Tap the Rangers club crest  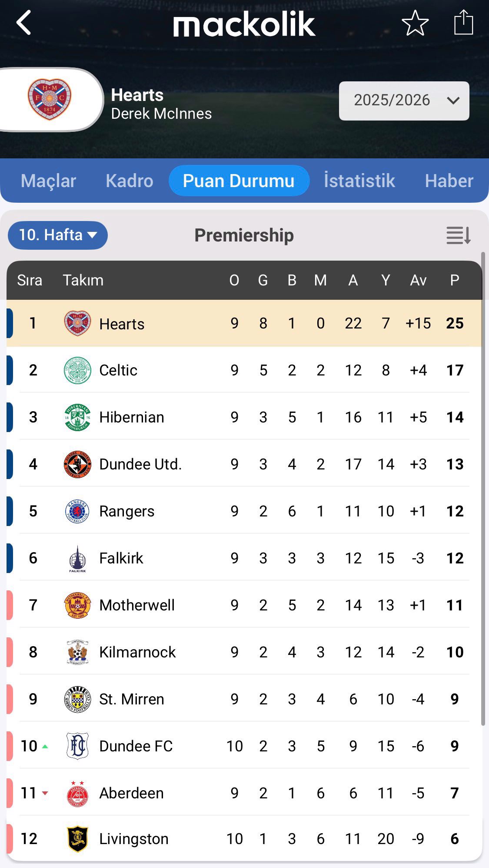click(x=77, y=511)
